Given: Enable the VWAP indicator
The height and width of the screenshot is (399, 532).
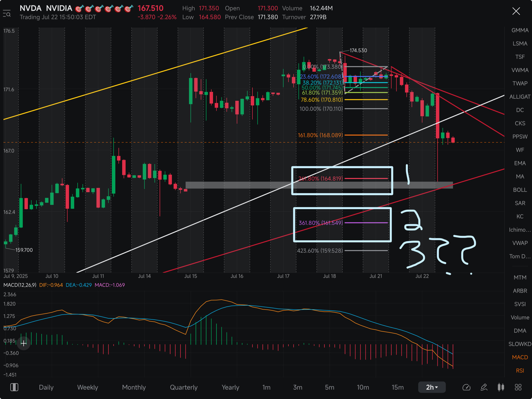Looking at the screenshot, I should coord(520,243).
